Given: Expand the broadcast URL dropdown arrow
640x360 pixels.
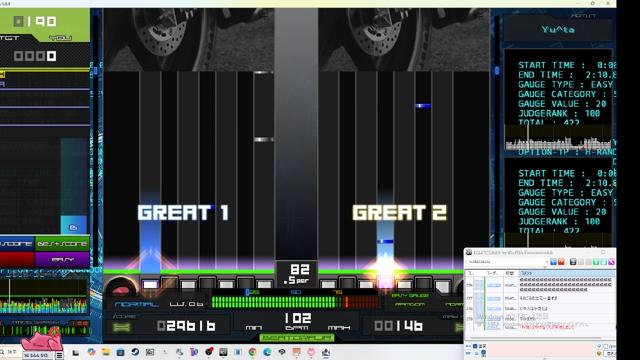Looking at the screenshot, I should (x=547, y=261).
